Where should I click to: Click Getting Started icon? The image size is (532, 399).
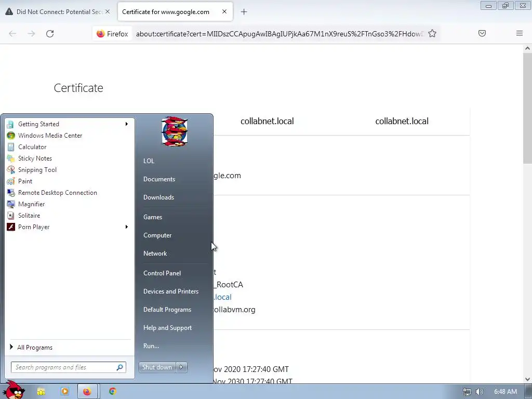click(x=11, y=124)
